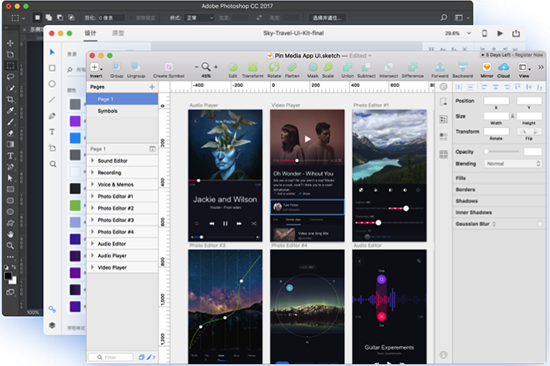This screenshot has height=366, width=550.
Task: Expand the Sound Editor artboard layer
Action: tap(92, 160)
